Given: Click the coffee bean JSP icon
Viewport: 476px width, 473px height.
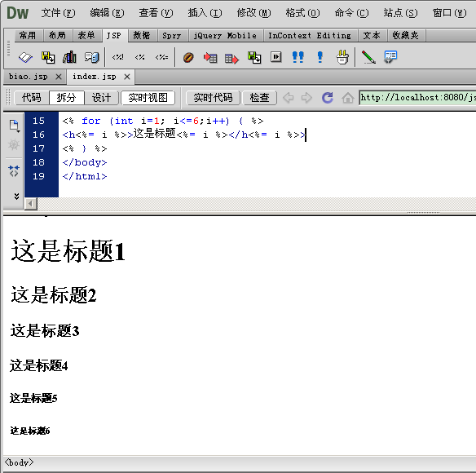Looking at the screenshot, I should click(188, 57).
